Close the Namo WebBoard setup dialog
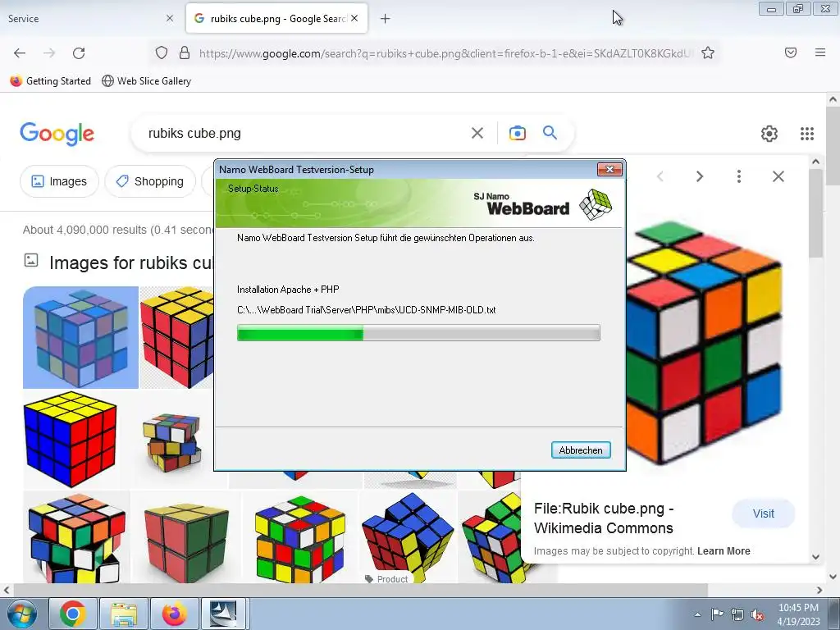The image size is (840, 630). 609,169
